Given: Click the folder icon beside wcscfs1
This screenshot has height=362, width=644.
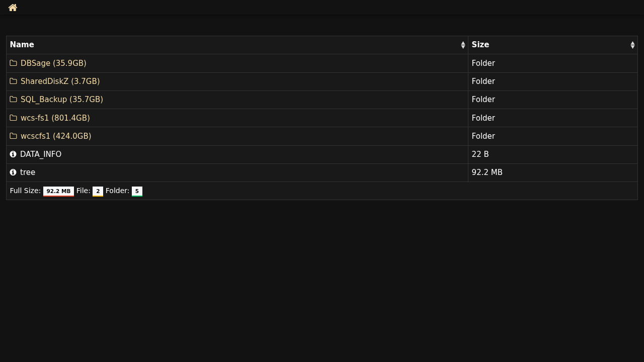Looking at the screenshot, I should click(x=14, y=136).
